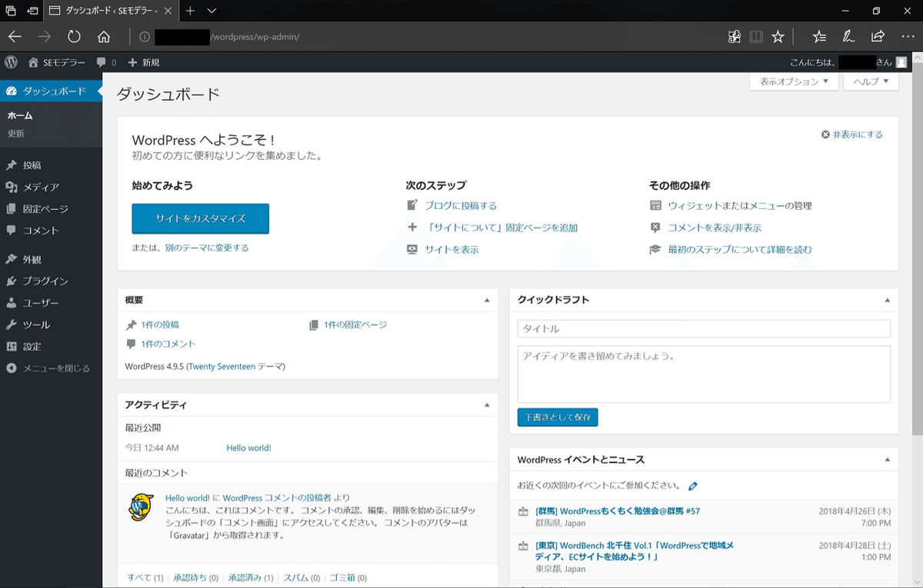
Task: Open a new browser tab
Action: 190,11
